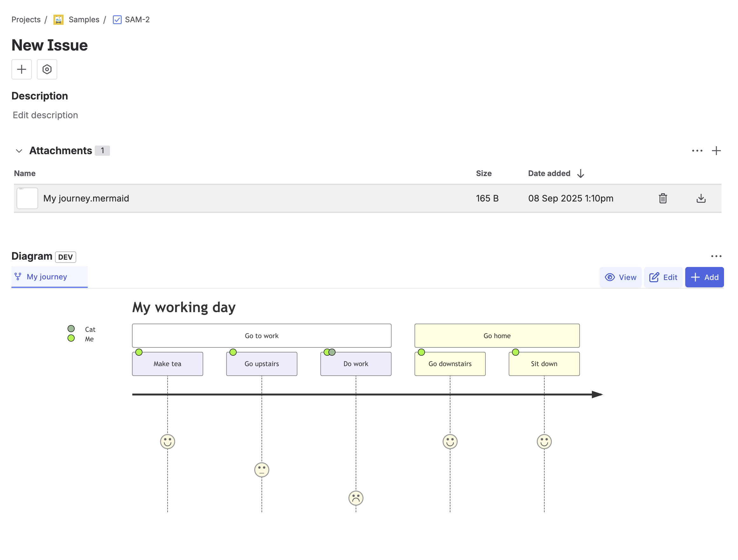Open the hexagon settings icon below title
Screen dimensions: 738x560
point(47,69)
